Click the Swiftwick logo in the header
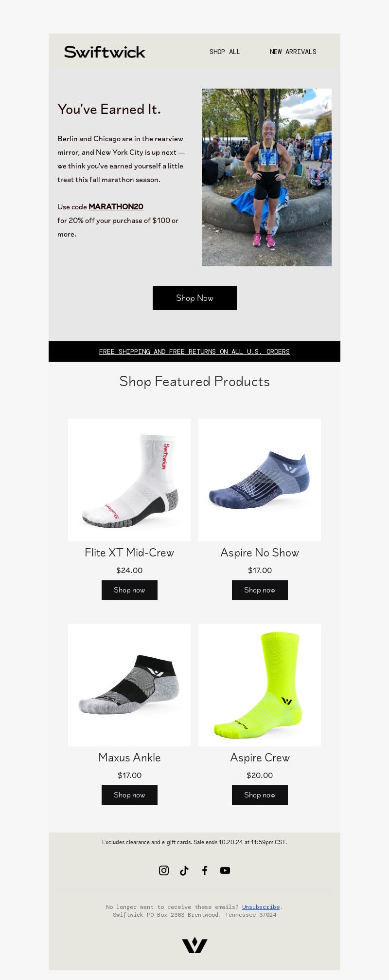The width and height of the screenshot is (389, 980). (x=105, y=52)
